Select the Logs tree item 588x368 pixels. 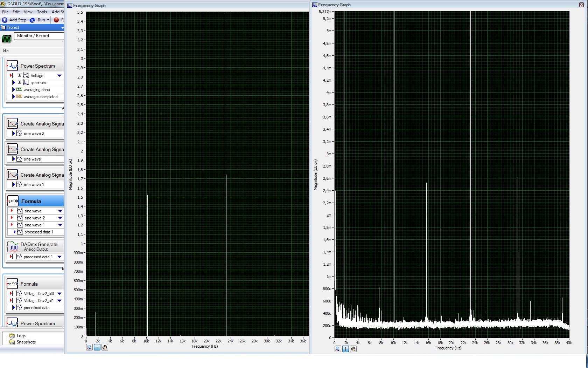(21, 336)
